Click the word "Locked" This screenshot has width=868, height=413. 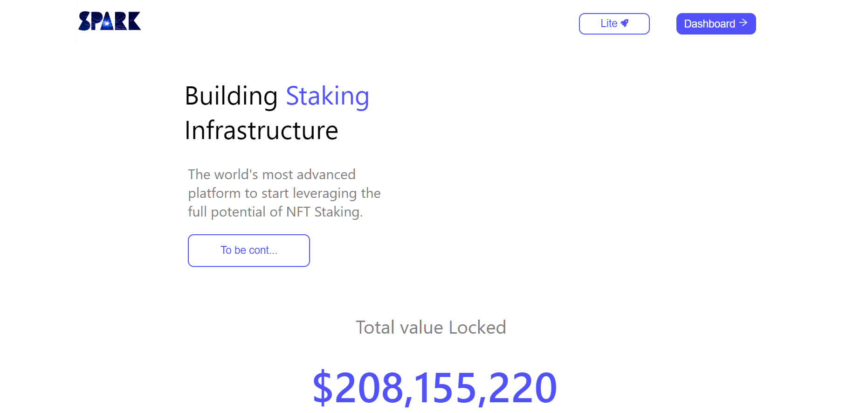click(477, 328)
